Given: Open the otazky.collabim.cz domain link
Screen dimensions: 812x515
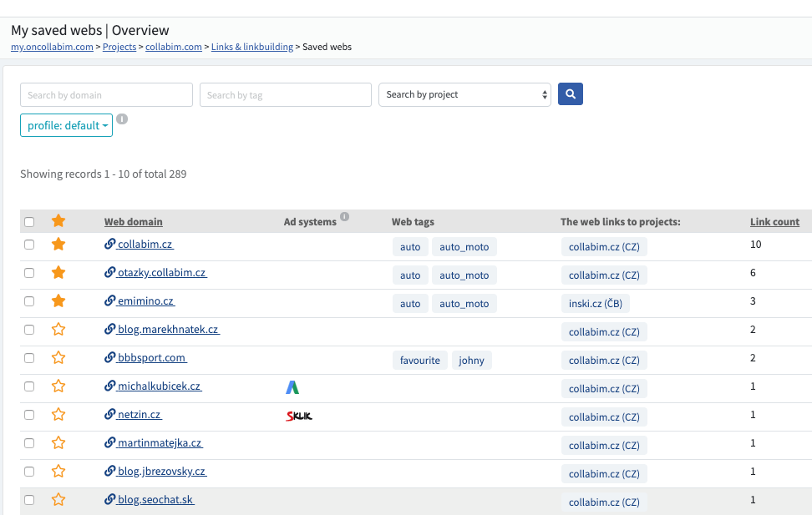Looking at the screenshot, I should (161, 273).
